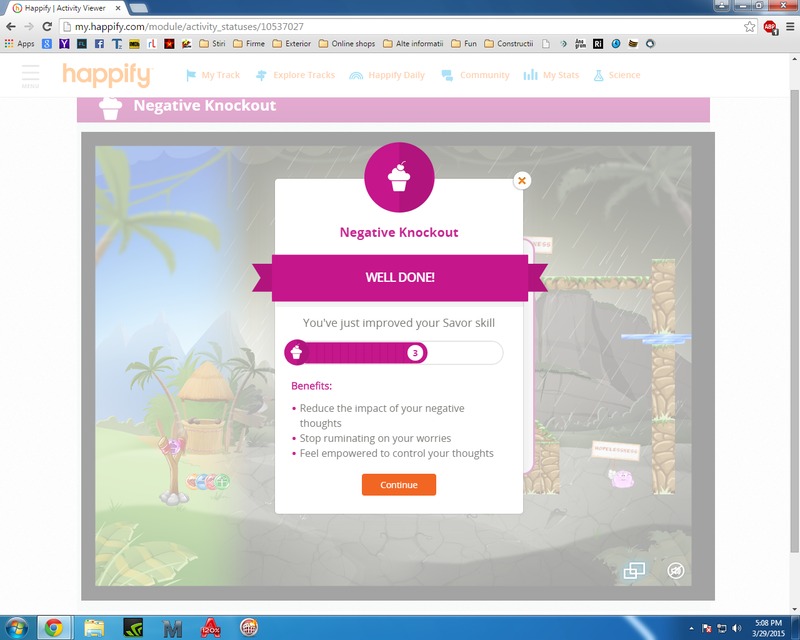Open the Yahoo bookmark icon
Viewport: 800px width, 640px height.
coord(64,44)
